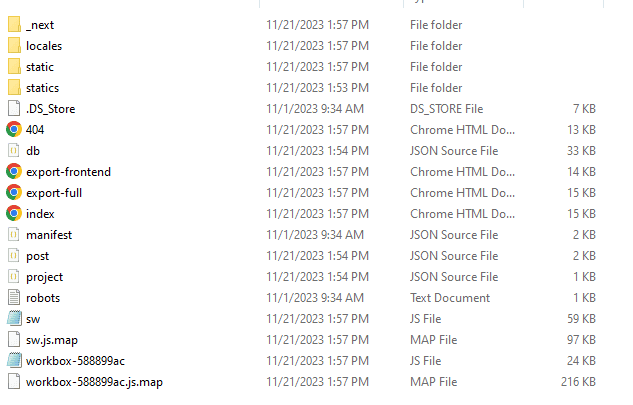This screenshot has height=405, width=633.
Task: Click the Chrome icon for index file
Action: click(14, 213)
